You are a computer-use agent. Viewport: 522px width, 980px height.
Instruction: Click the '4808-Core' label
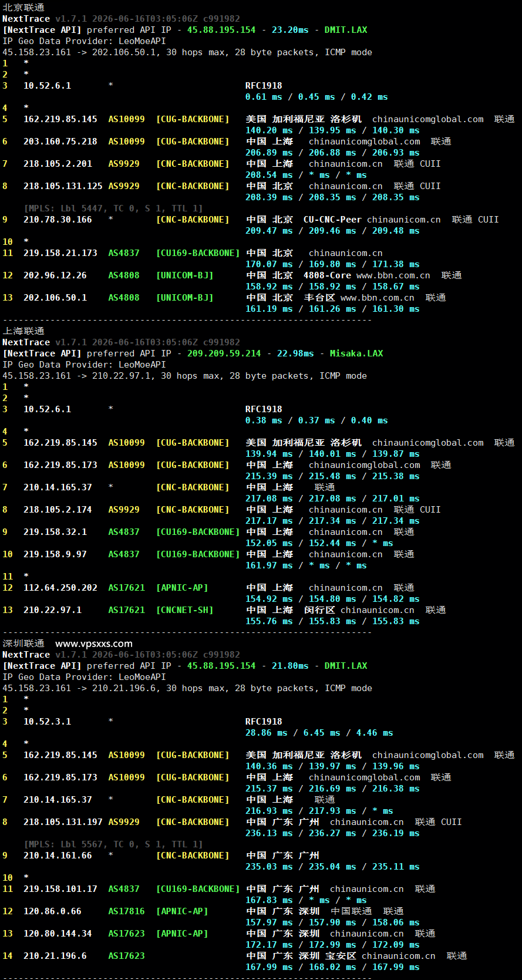327,275
